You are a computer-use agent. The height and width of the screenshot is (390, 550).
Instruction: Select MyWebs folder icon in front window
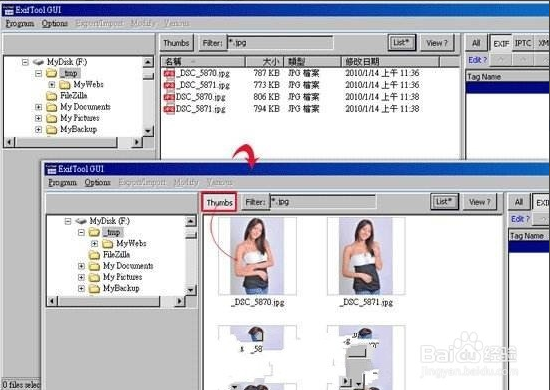pyautogui.click(x=108, y=243)
